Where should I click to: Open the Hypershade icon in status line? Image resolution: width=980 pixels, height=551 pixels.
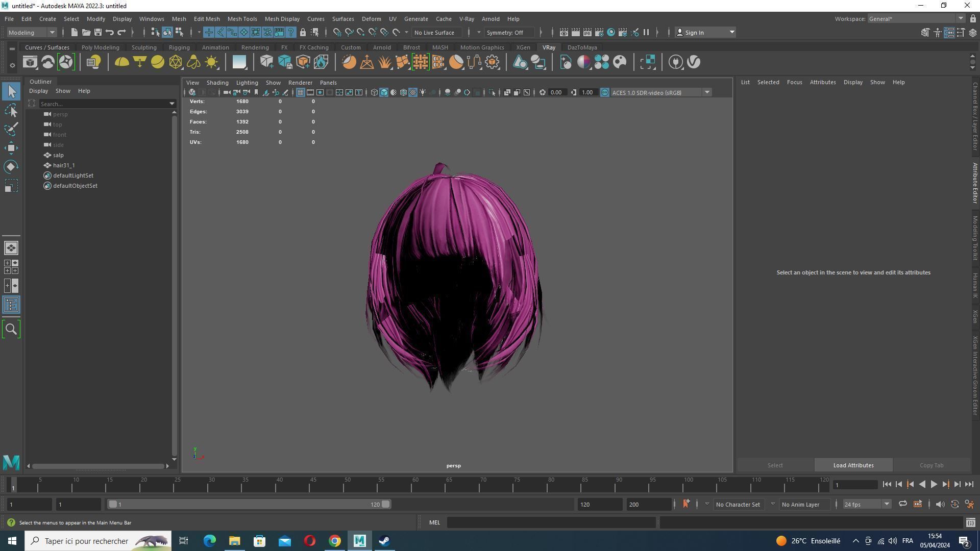611,33
